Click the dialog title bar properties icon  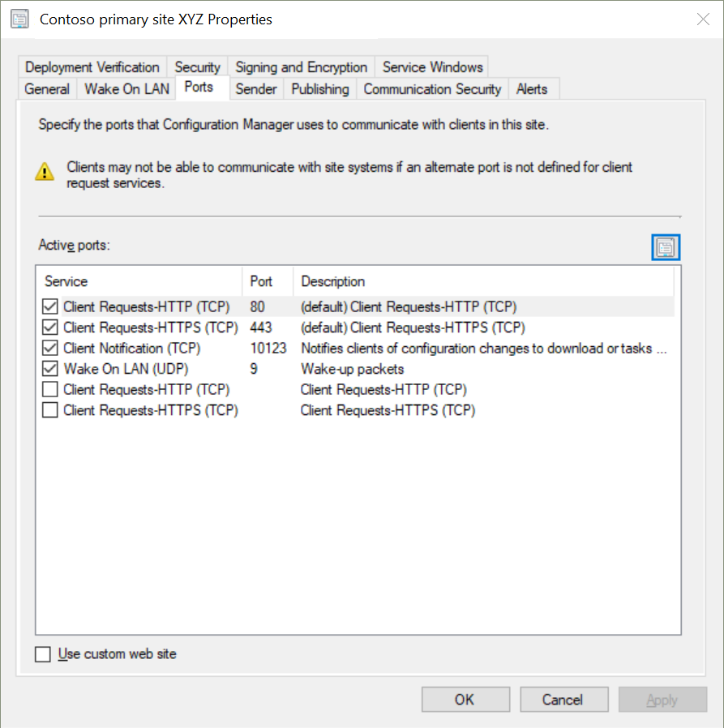click(x=20, y=19)
